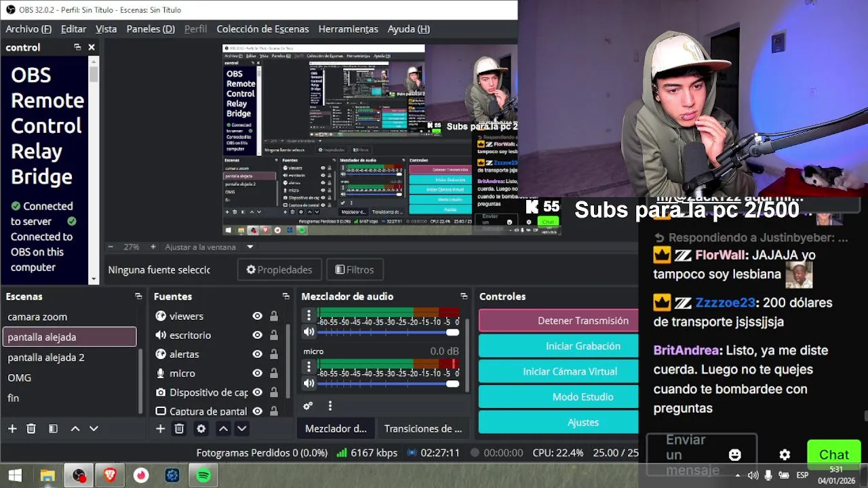Image resolution: width=868 pixels, height=488 pixels.
Task: Open advanced audio properties gears icon
Action: 308,406
